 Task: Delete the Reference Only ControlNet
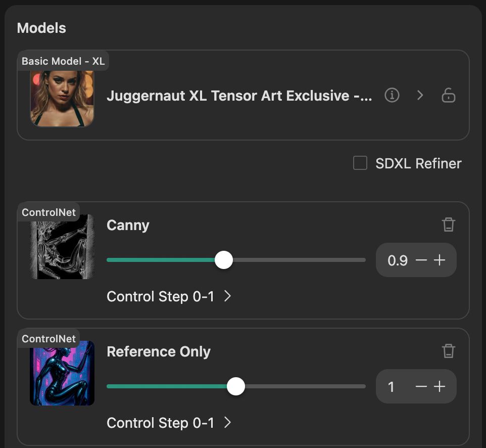point(448,351)
